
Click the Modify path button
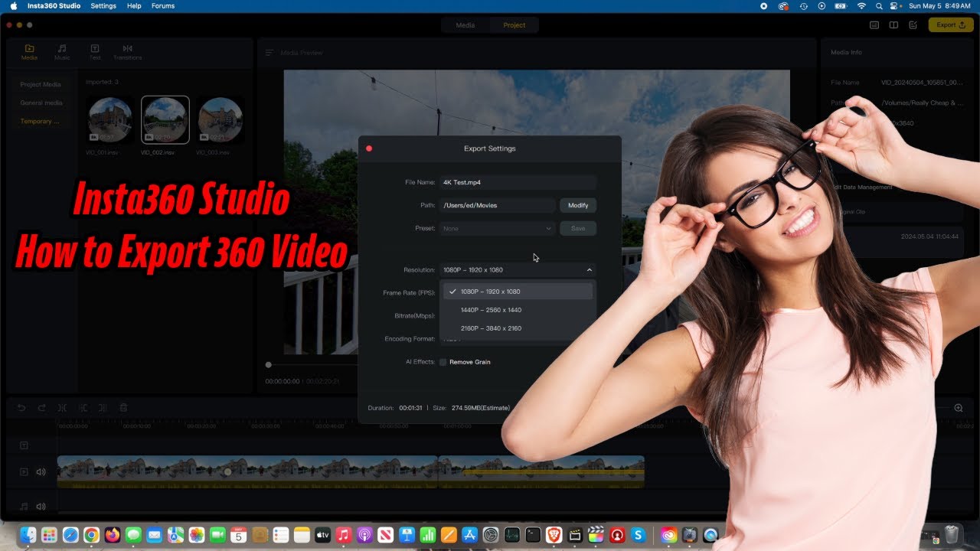coord(578,205)
